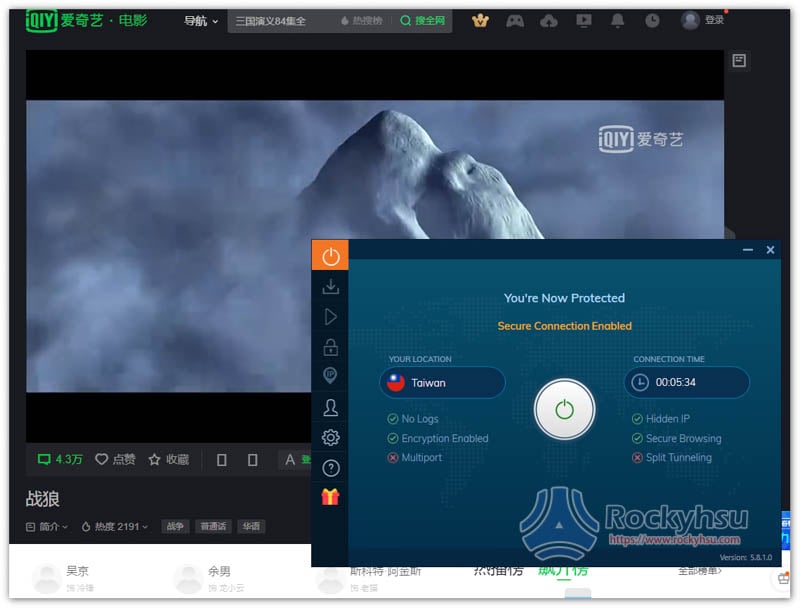Open the video player download icon in the header
Screen dimensions: 800x608
pyautogui.click(x=584, y=21)
